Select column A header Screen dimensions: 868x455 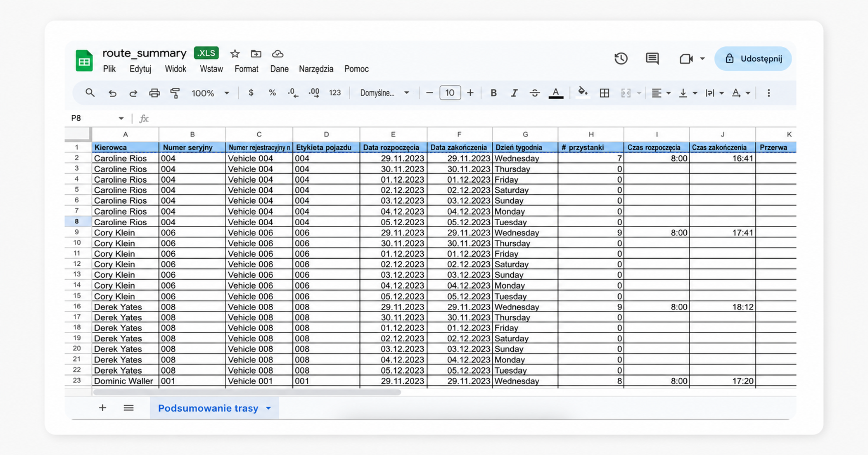125,134
